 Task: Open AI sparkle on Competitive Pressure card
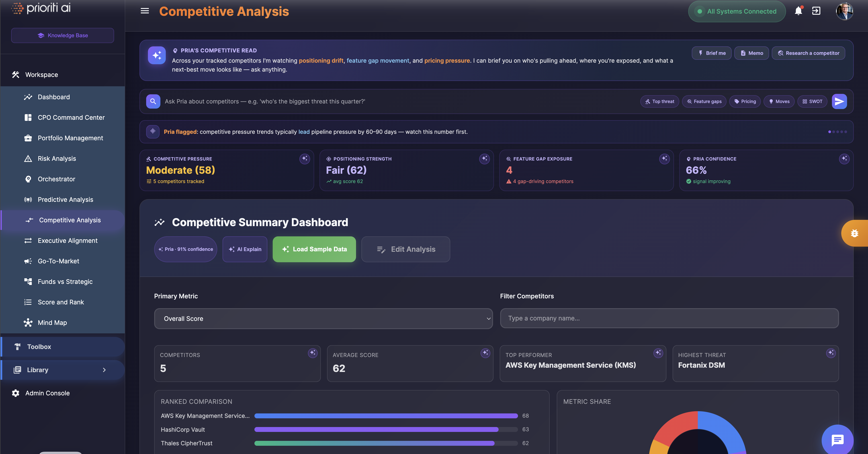coord(305,159)
